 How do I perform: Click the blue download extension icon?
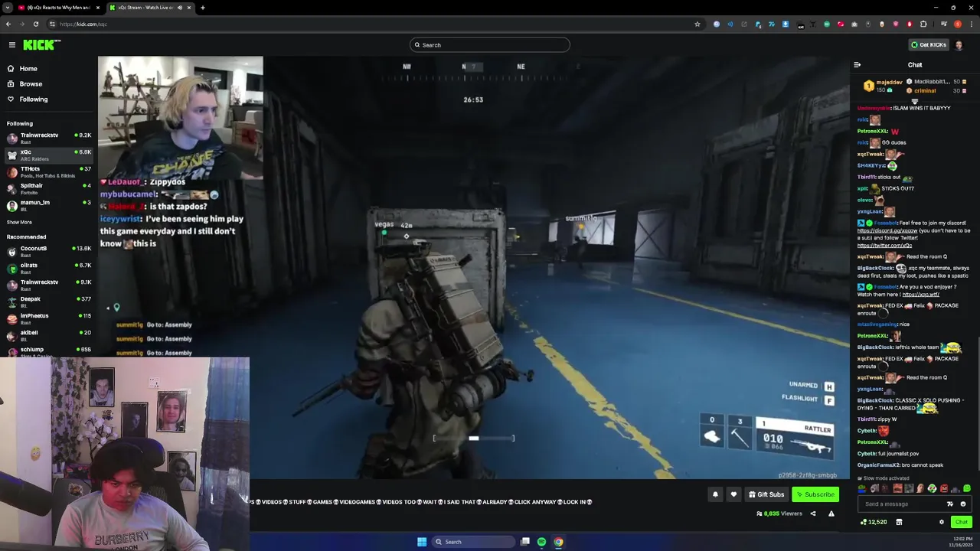[x=785, y=24]
